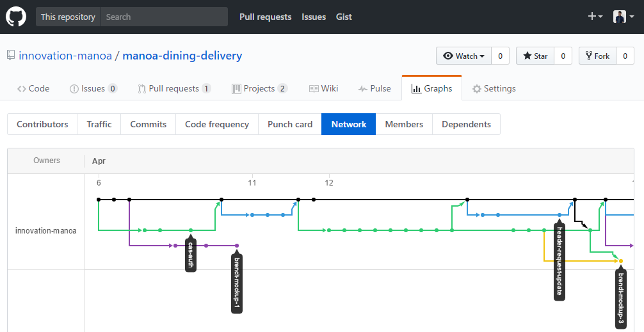Click the purple commit dot above brendt-mockup-1

(x=237, y=246)
